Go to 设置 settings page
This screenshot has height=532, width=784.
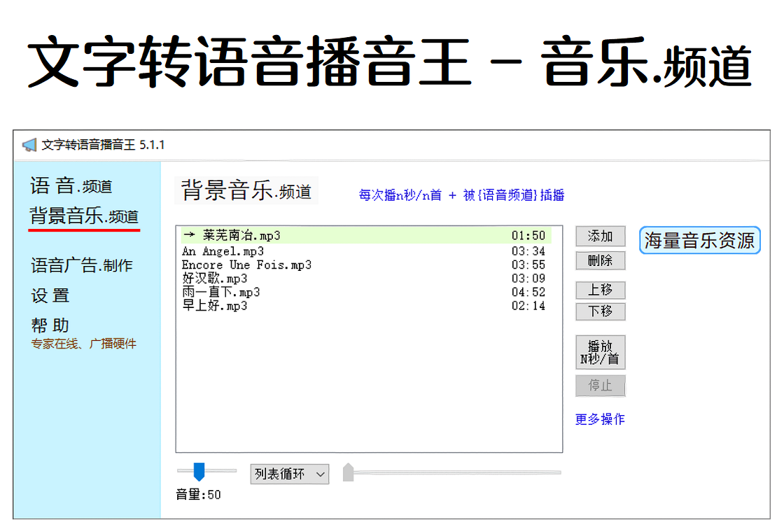tap(50, 295)
